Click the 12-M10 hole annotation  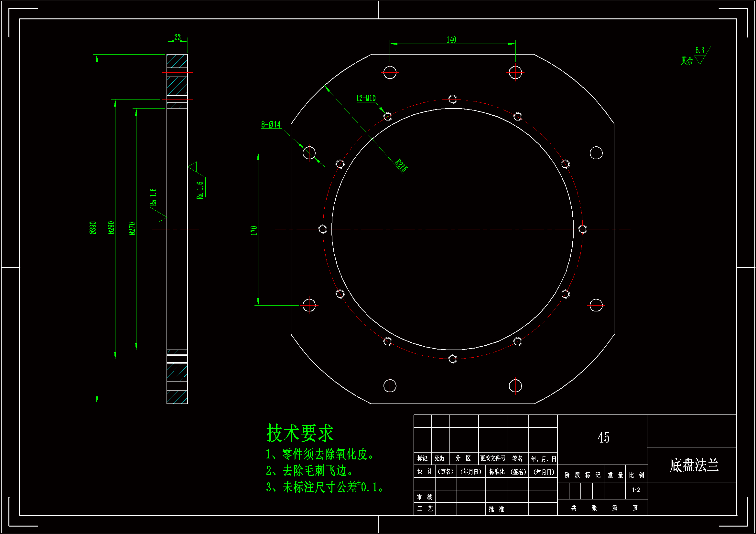coord(365,98)
